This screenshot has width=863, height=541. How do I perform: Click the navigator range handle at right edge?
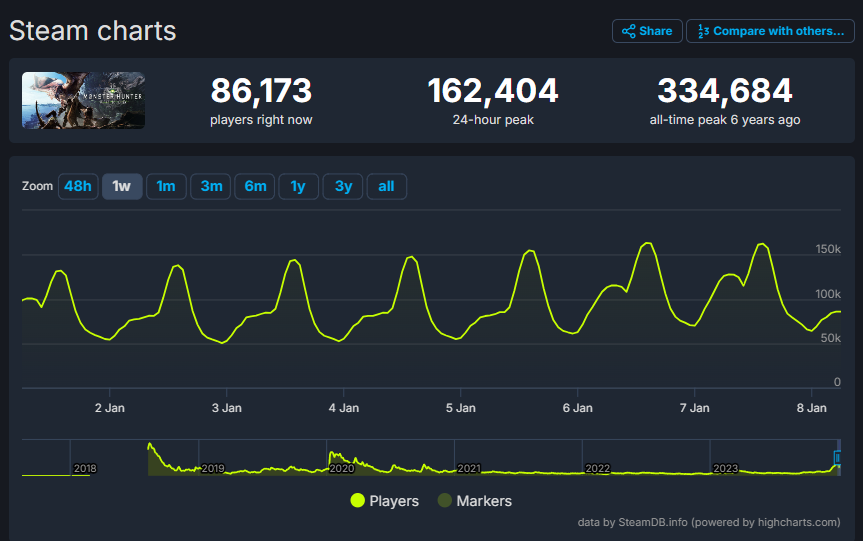tap(838, 457)
